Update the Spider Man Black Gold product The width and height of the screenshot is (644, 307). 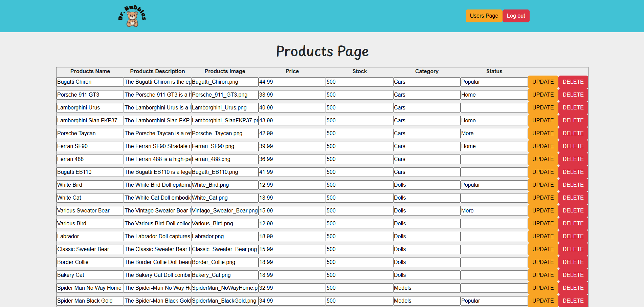(543, 301)
